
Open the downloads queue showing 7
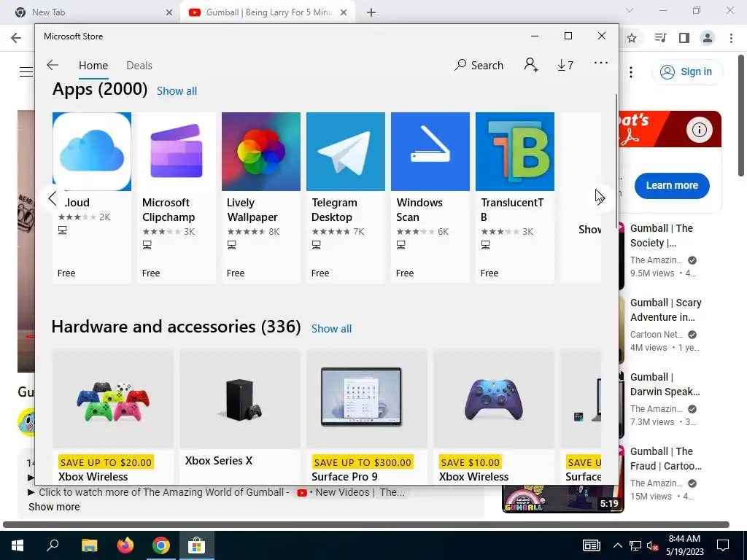point(565,65)
